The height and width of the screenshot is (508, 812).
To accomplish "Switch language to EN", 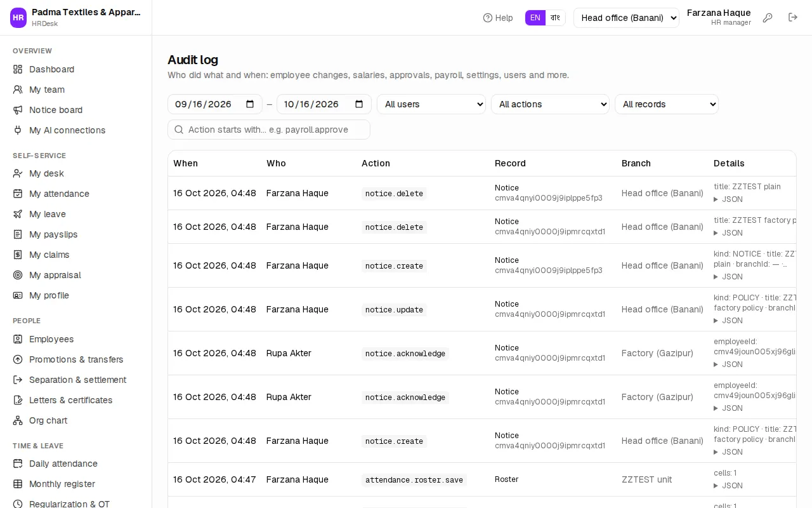I will coord(535,18).
